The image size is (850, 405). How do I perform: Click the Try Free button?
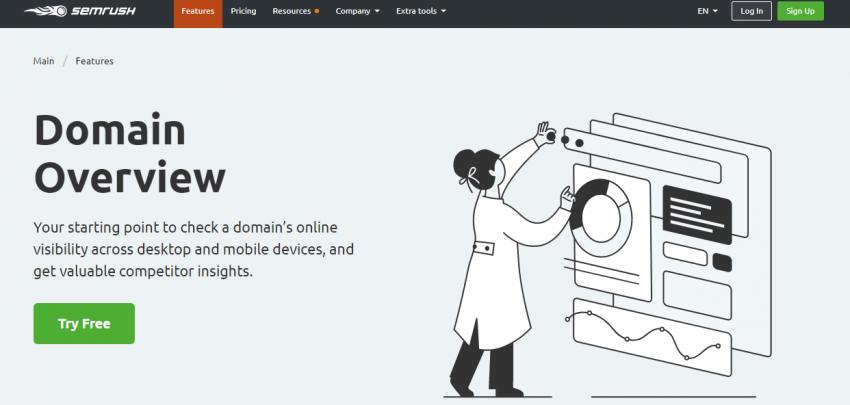84,324
